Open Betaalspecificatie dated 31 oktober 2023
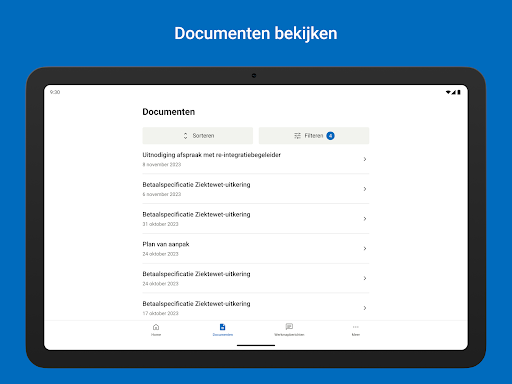512x384 pixels. (x=256, y=219)
